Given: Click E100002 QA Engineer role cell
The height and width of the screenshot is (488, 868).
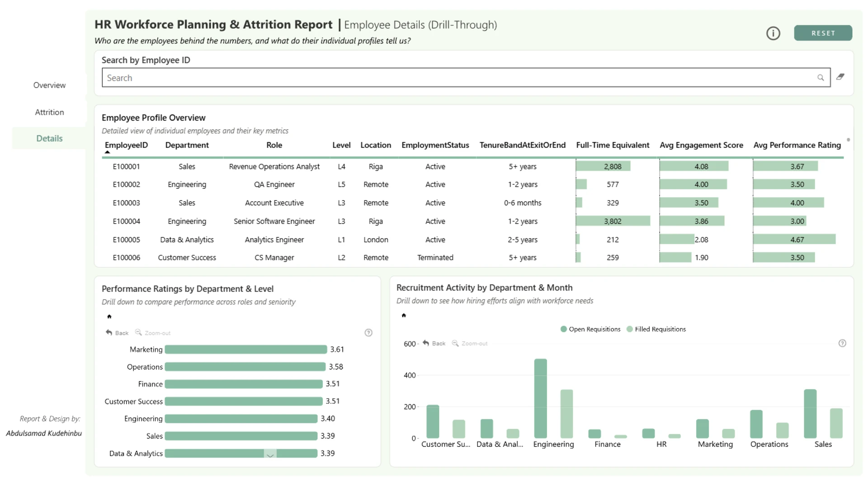Looking at the screenshot, I should pyautogui.click(x=274, y=184).
